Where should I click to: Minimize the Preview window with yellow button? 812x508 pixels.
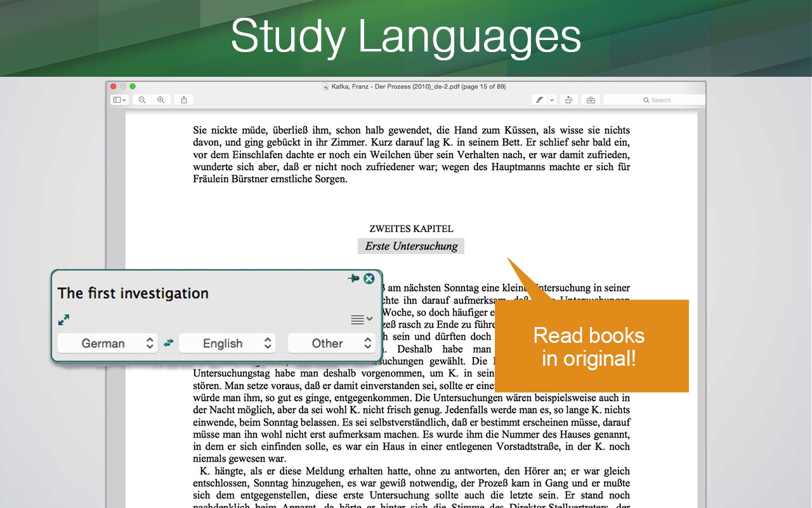123,86
